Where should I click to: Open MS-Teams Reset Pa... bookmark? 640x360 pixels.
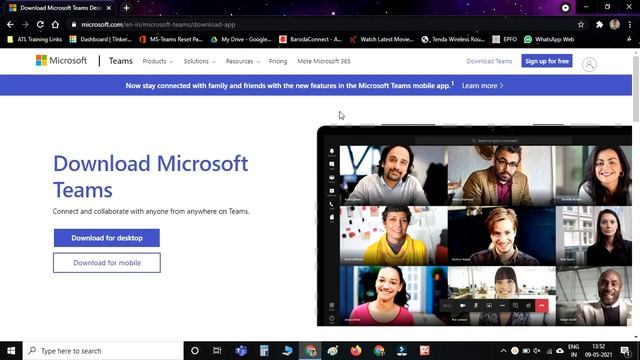click(x=171, y=39)
